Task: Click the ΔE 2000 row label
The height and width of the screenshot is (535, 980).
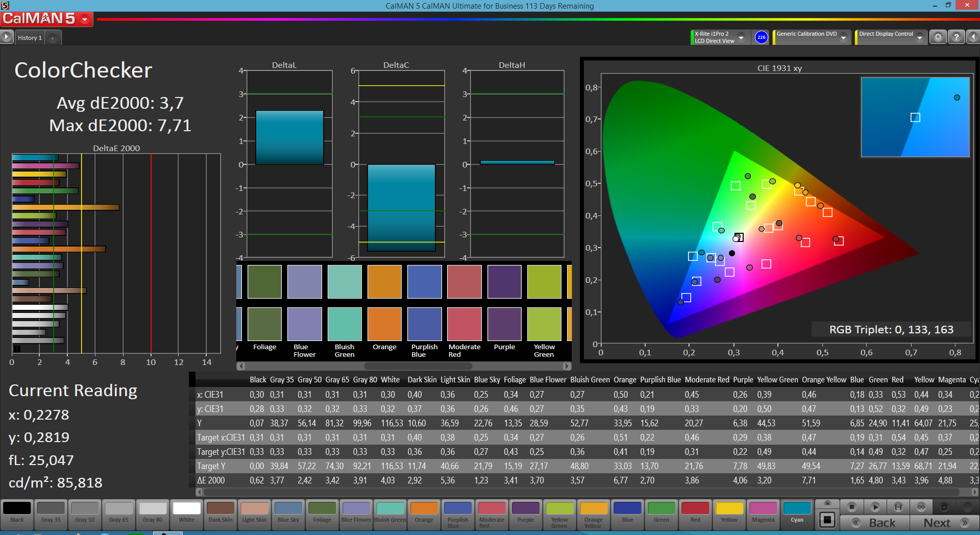Action: point(211,480)
